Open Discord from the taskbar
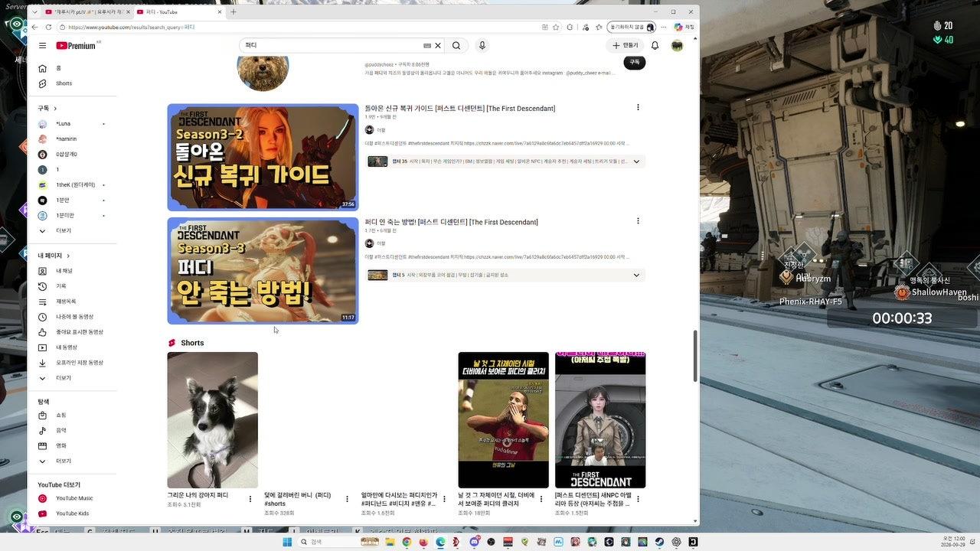 474,542
